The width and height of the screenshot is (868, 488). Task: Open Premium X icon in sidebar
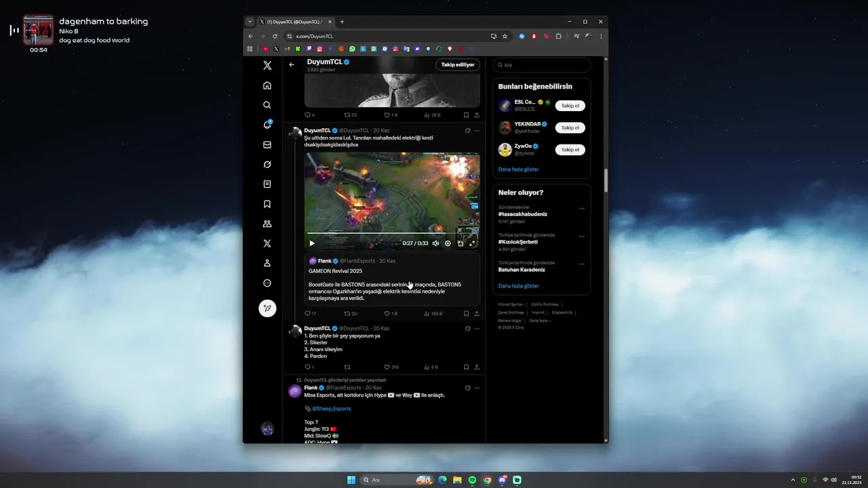tap(267, 243)
